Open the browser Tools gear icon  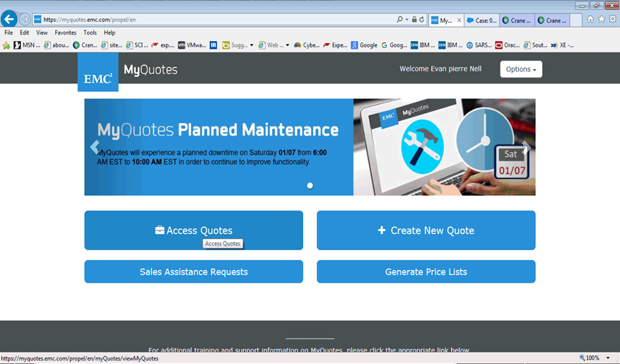tap(612, 19)
